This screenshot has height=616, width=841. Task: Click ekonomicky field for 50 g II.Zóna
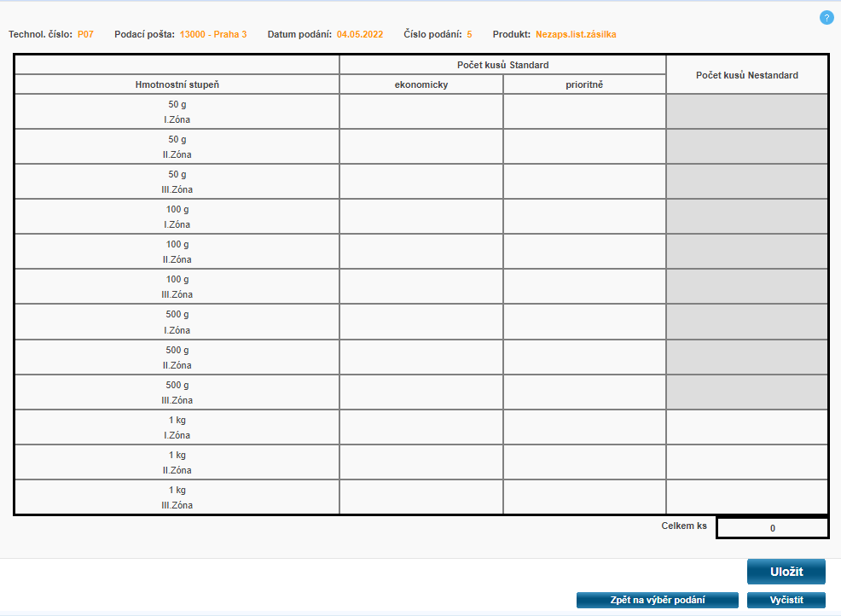click(421, 147)
